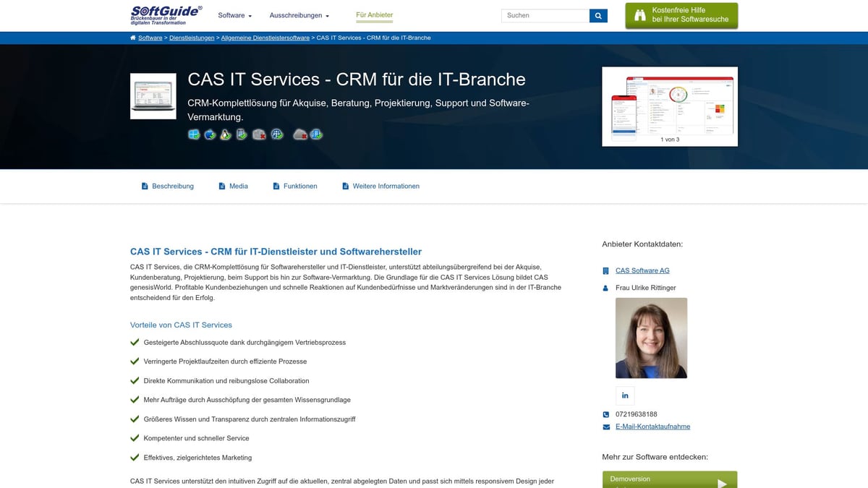Screen dimensions: 868x488
Task: Click the 1 von 3 image counter
Action: (670, 139)
